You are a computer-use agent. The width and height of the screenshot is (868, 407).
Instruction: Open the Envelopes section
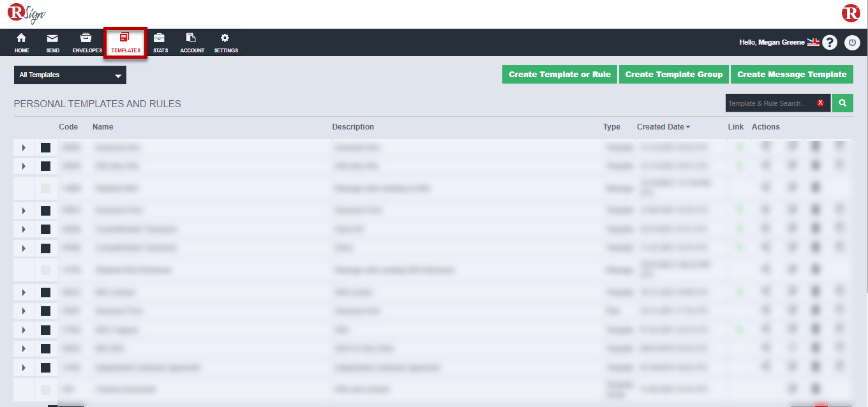point(87,42)
